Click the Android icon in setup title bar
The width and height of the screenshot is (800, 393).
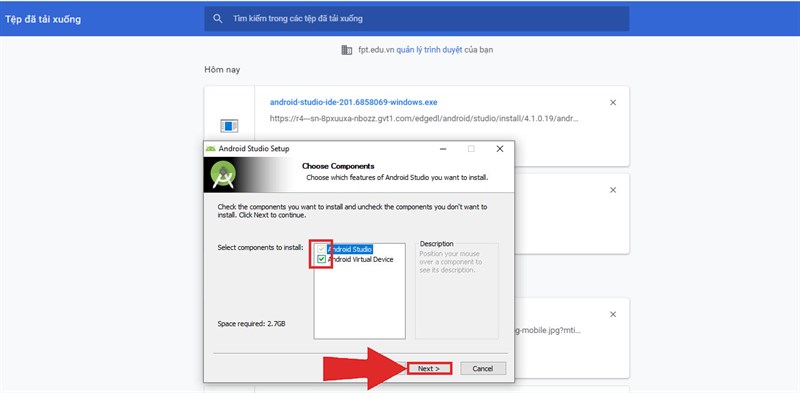[x=210, y=149]
